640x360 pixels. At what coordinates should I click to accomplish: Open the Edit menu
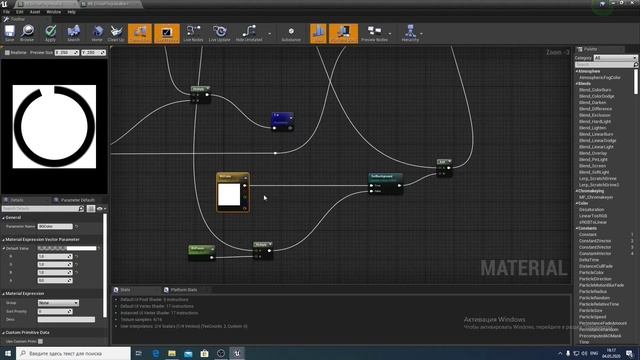pyautogui.click(x=20, y=12)
